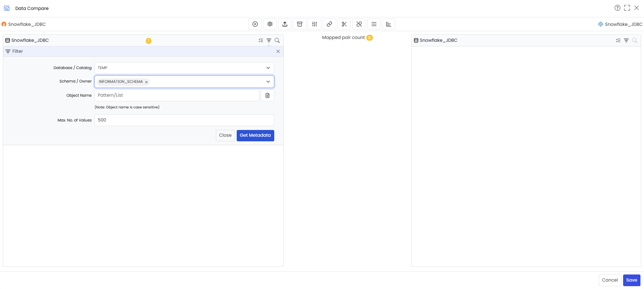Click the bar chart icon
Image resolution: width=644 pixels, height=289 pixels.
point(389,24)
